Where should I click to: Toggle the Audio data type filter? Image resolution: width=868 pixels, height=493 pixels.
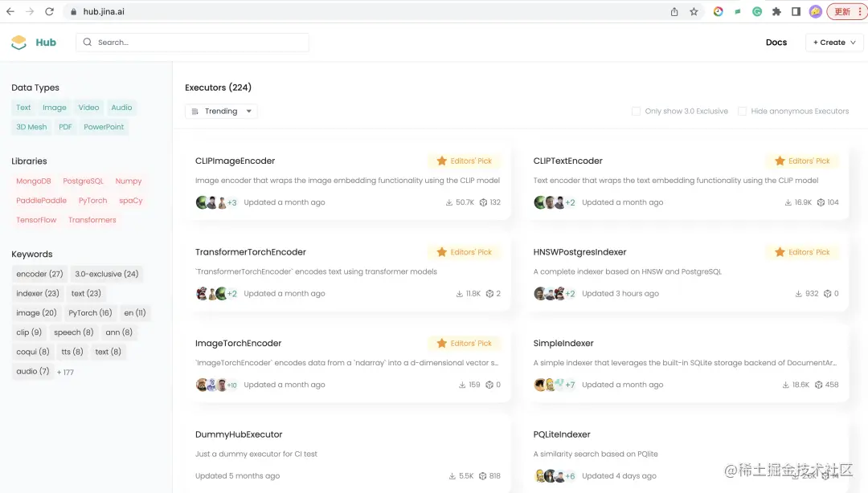pyautogui.click(x=121, y=108)
